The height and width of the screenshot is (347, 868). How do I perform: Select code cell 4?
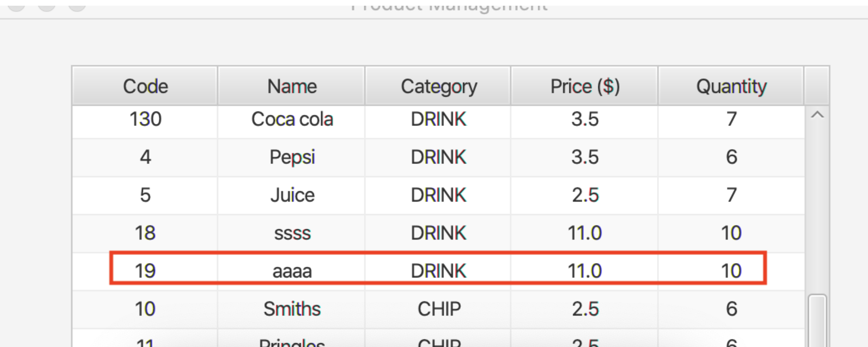point(145,157)
